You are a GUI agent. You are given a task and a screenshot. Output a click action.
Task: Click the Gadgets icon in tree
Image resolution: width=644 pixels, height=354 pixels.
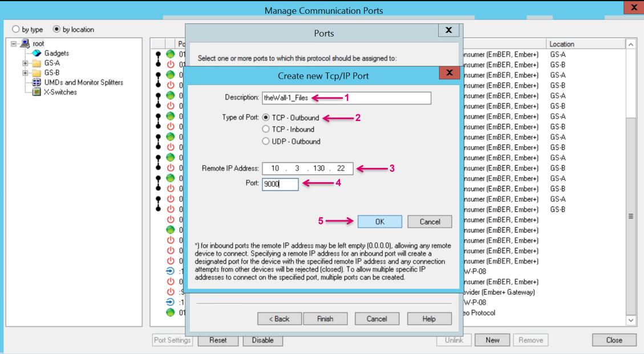pyautogui.click(x=37, y=53)
